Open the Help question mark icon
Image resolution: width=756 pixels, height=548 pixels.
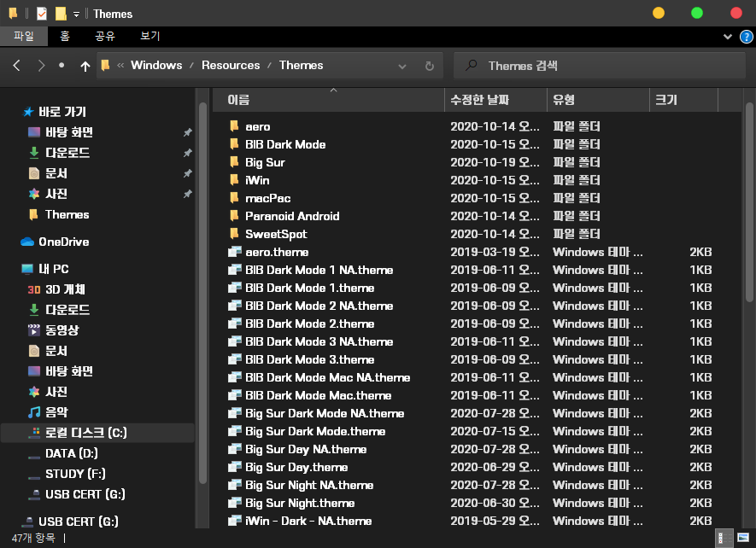(746, 37)
